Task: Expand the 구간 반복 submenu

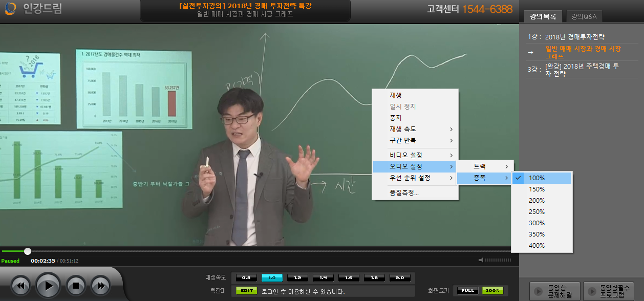Action: click(415, 140)
